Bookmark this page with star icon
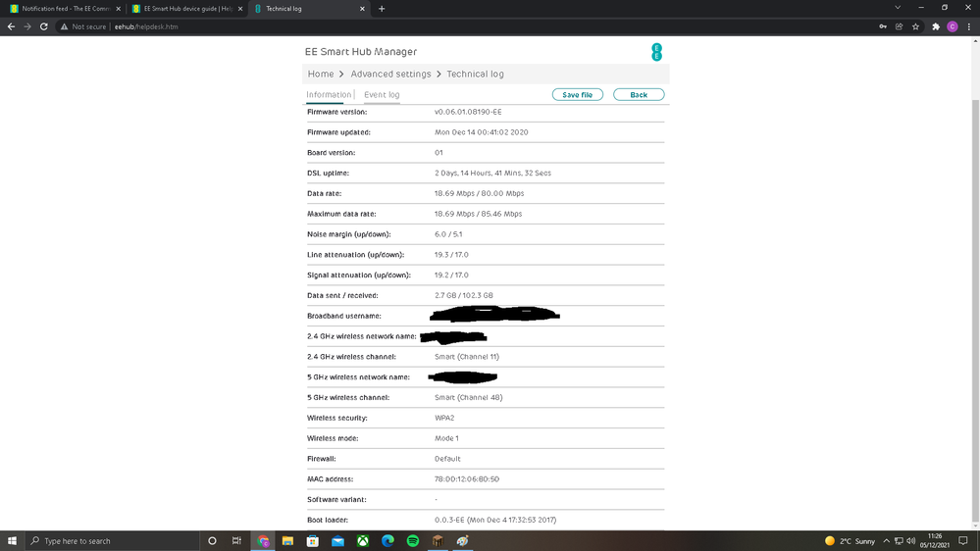This screenshot has height=551, width=980. pos(915,26)
